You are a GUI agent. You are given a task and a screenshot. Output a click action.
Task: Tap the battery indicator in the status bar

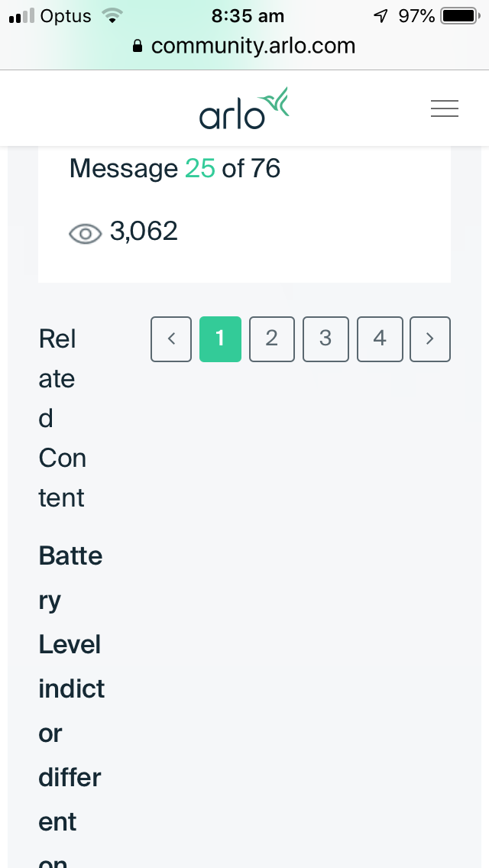pyautogui.click(x=458, y=14)
